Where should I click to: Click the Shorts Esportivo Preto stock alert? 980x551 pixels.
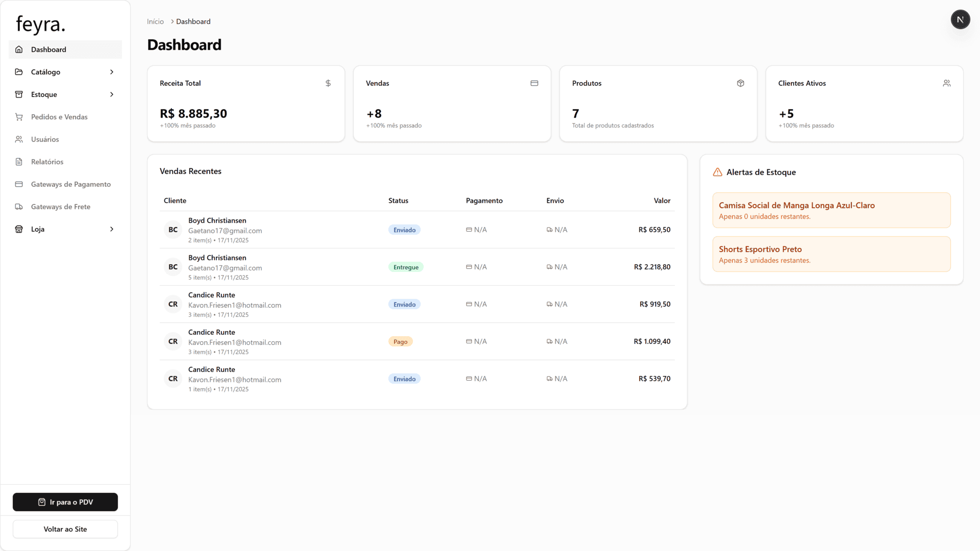point(831,254)
